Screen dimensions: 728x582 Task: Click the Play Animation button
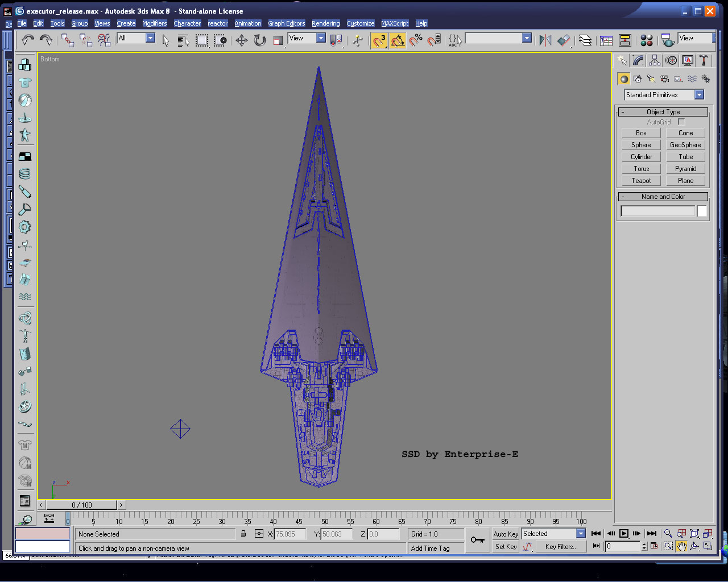[624, 534]
